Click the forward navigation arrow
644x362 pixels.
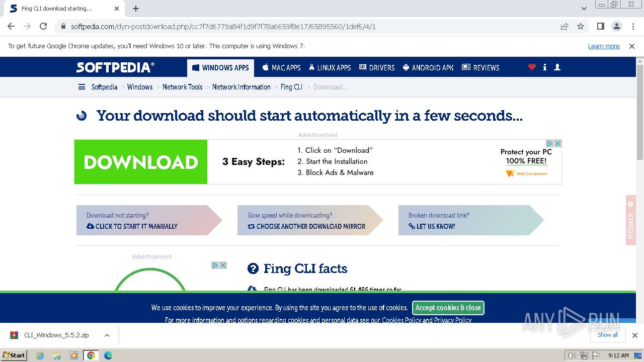[27, 26]
